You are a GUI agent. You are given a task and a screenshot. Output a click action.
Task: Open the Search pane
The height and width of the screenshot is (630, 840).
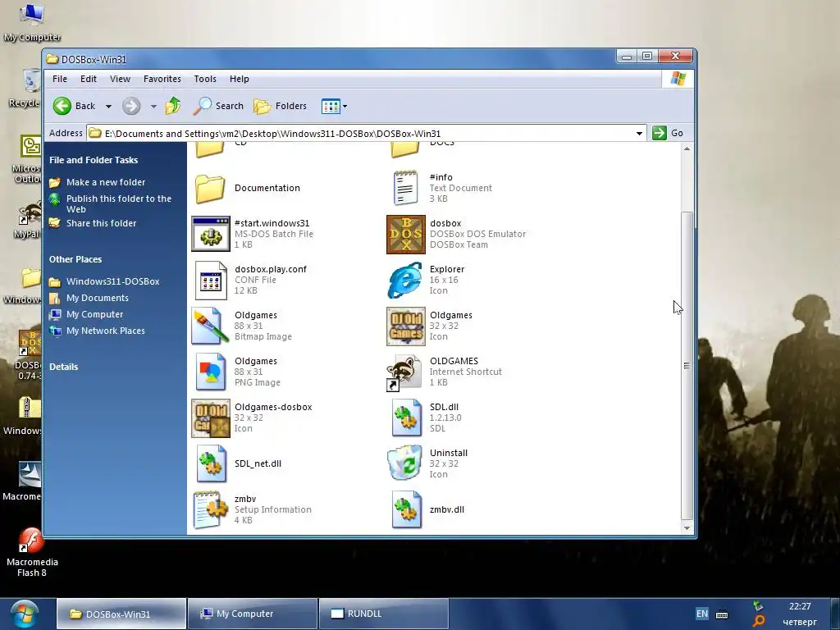[x=218, y=106]
